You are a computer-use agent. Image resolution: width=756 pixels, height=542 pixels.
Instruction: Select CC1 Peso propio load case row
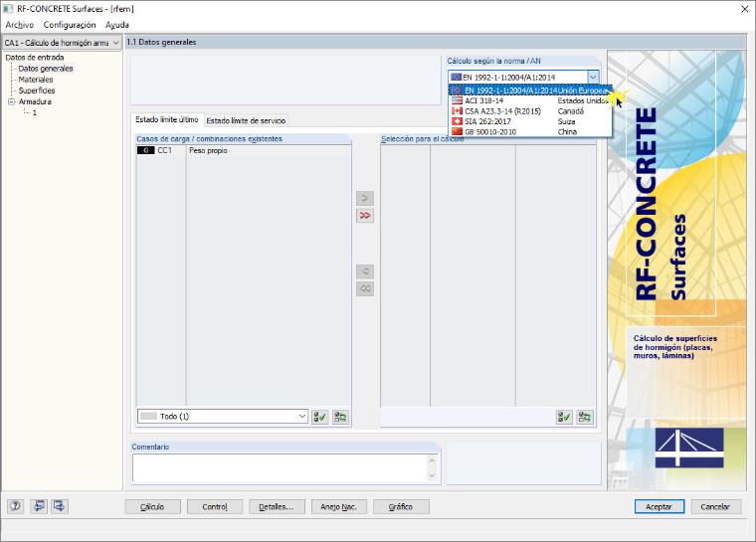click(244, 150)
